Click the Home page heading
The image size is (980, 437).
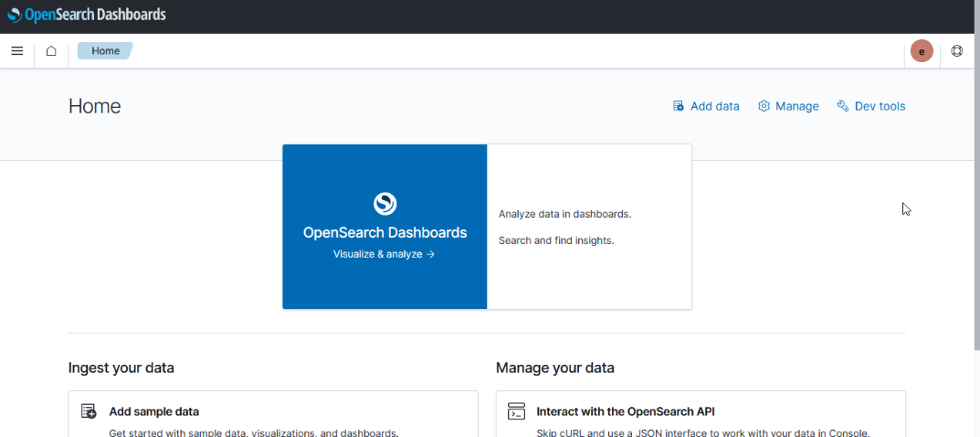click(x=94, y=106)
